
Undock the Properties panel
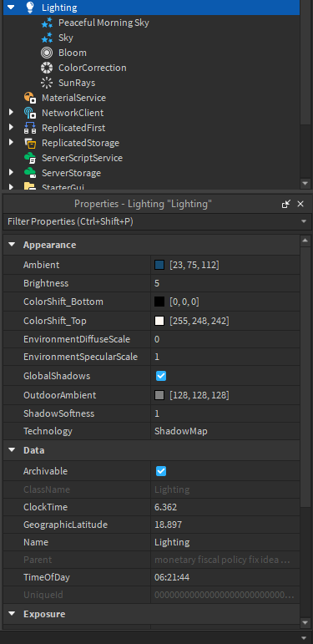(x=286, y=204)
